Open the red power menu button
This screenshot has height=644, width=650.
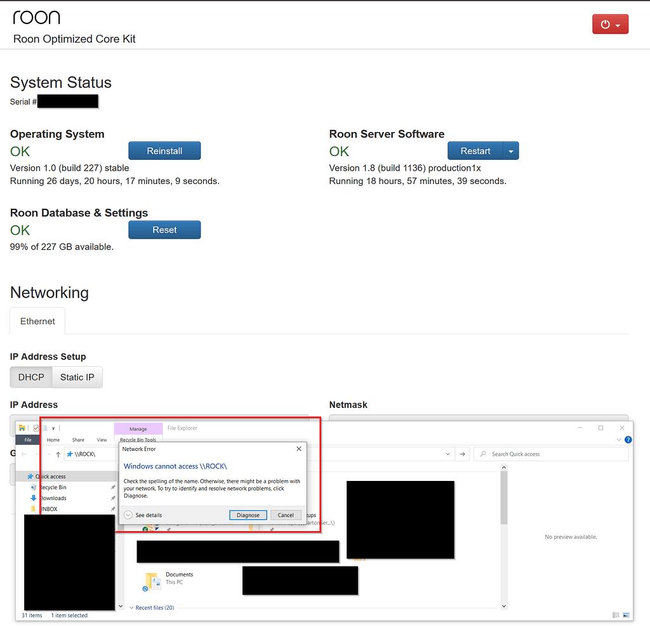pos(610,24)
